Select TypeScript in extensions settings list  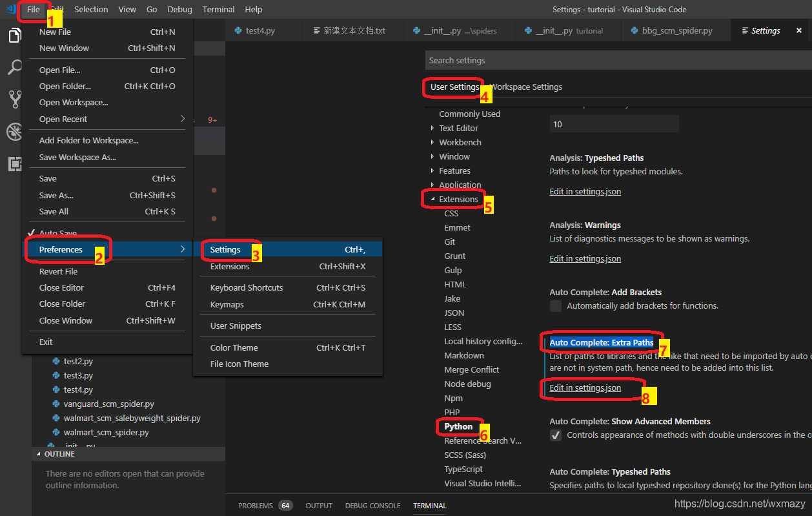coord(463,470)
